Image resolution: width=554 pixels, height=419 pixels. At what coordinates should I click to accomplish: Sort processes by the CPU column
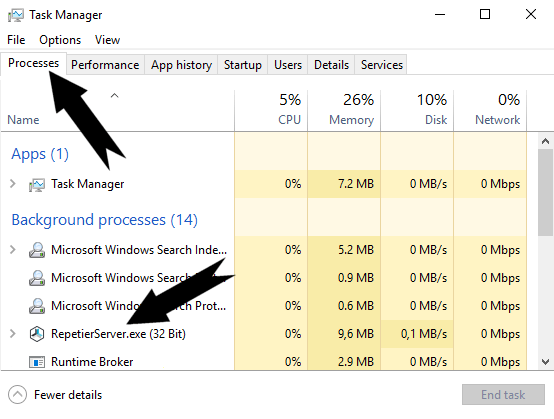pyautogui.click(x=271, y=110)
